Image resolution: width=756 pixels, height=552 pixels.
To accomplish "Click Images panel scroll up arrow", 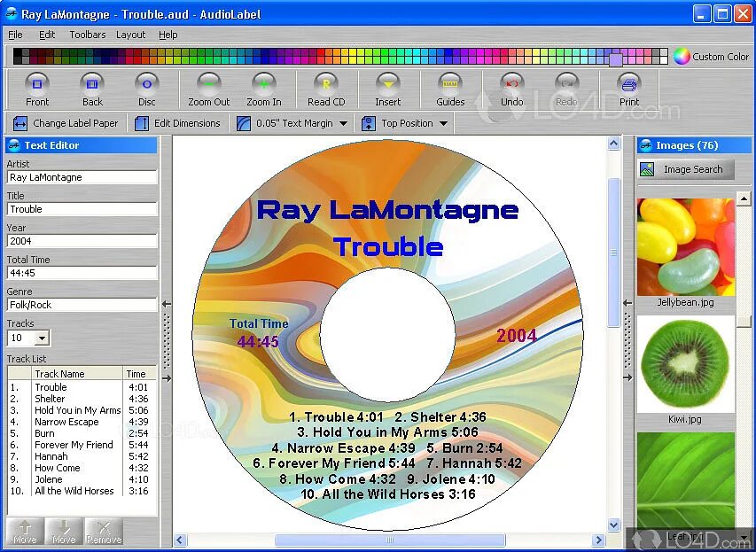I will [744, 198].
